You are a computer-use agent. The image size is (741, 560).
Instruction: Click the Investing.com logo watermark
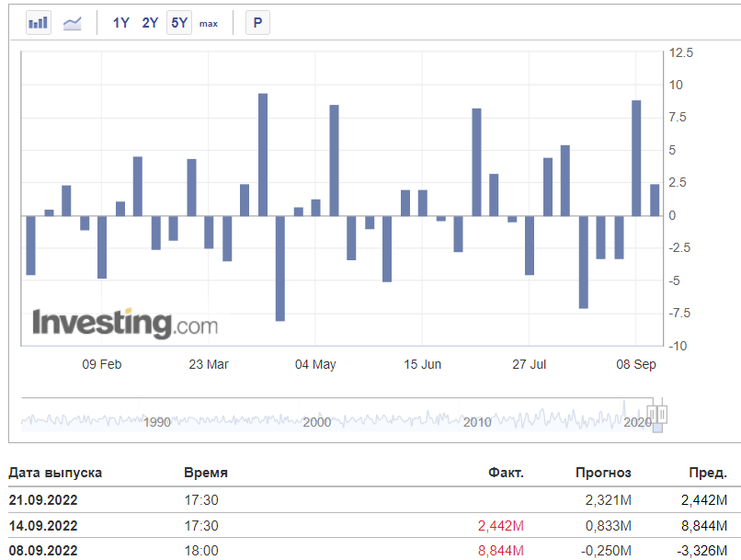[125, 324]
